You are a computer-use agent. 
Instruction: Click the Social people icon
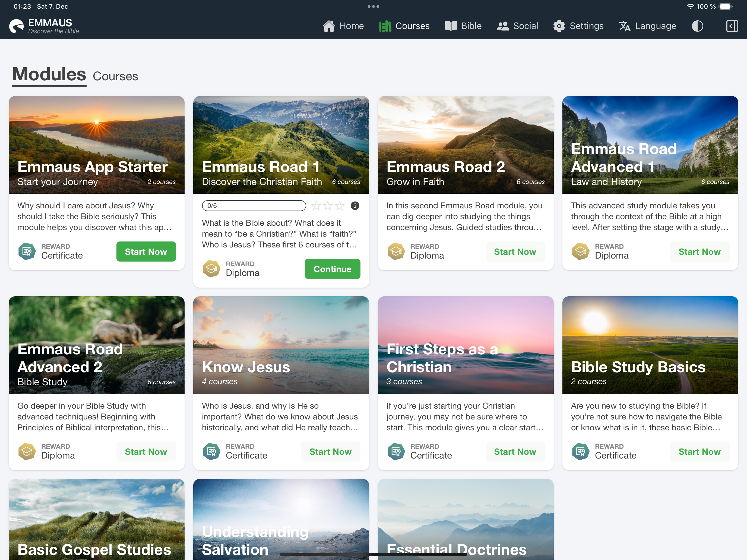(x=503, y=26)
